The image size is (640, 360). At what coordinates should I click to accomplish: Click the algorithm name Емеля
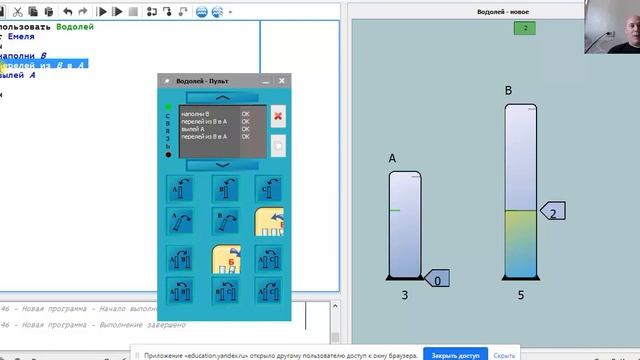[x=21, y=37]
